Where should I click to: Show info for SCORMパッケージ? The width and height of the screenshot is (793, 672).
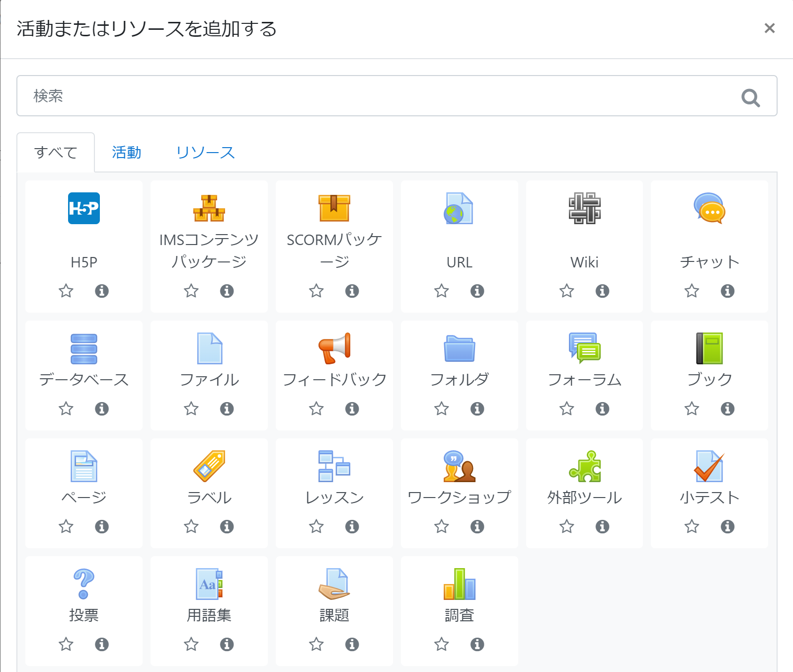pos(352,291)
